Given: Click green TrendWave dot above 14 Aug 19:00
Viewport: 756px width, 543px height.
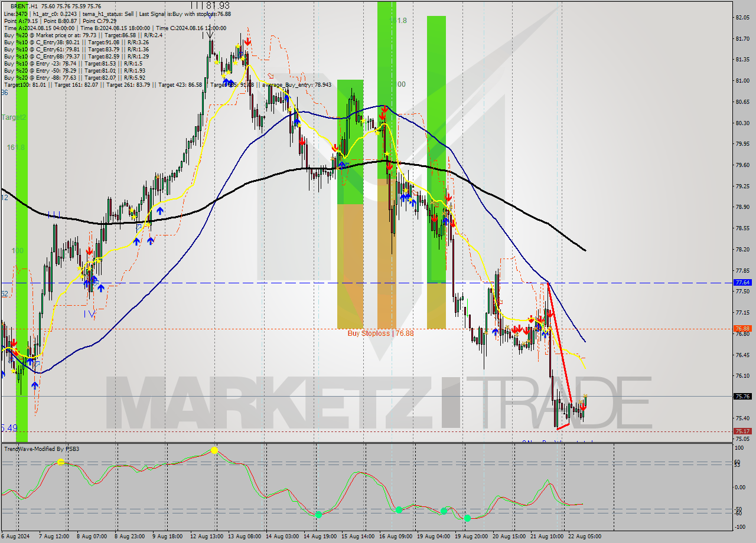Looking at the screenshot, I should click(x=318, y=515).
